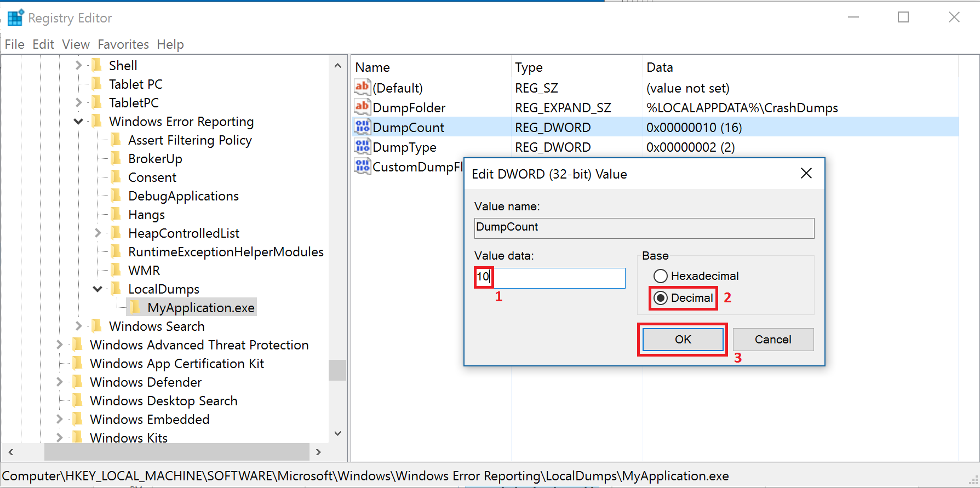Click the Windows Search folder icon
This screenshot has width=980, height=488.
coord(97,326)
